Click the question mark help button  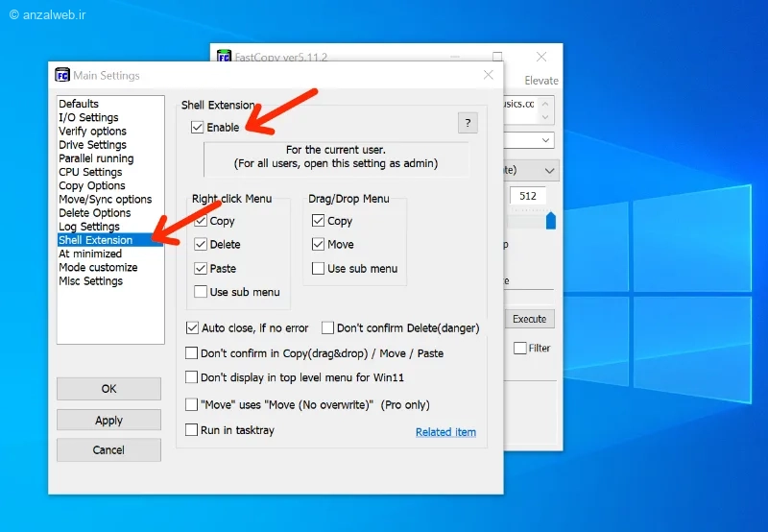468,123
